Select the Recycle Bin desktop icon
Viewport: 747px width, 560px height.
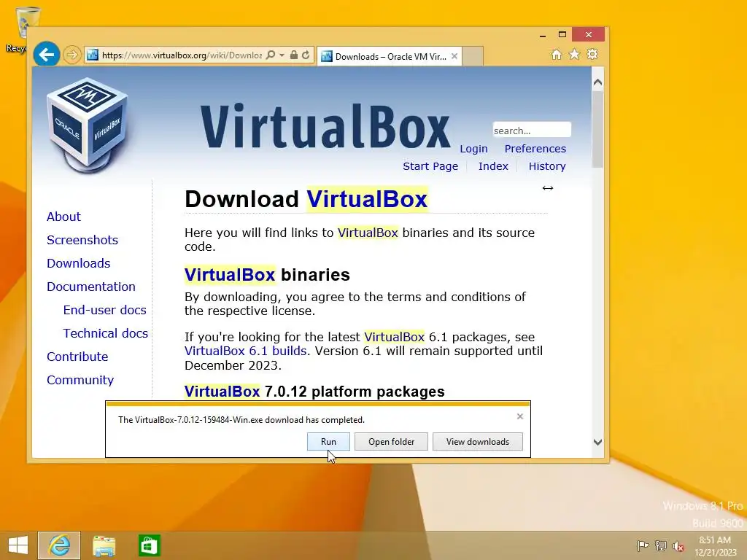(x=21, y=29)
